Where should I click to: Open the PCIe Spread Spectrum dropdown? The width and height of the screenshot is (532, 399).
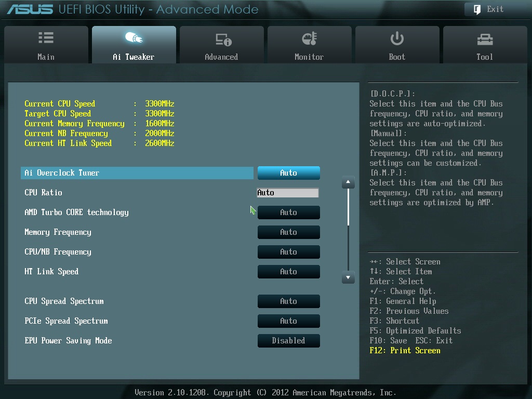coord(289,321)
